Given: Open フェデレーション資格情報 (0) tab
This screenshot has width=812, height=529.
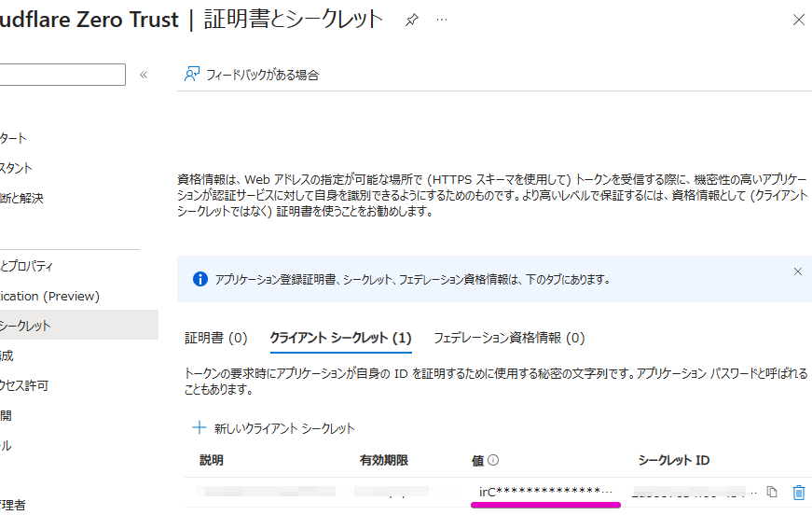Looking at the screenshot, I should click(509, 338).
